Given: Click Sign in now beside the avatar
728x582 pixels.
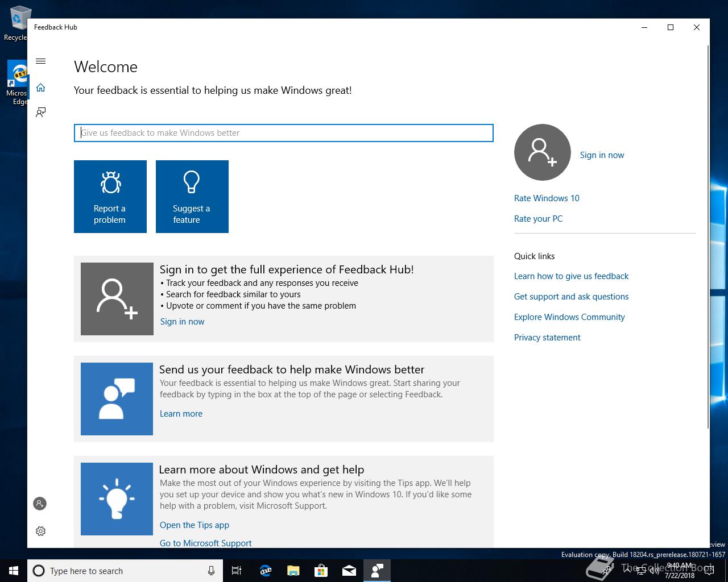Looking at the screenshot, I should pos(602,155).
